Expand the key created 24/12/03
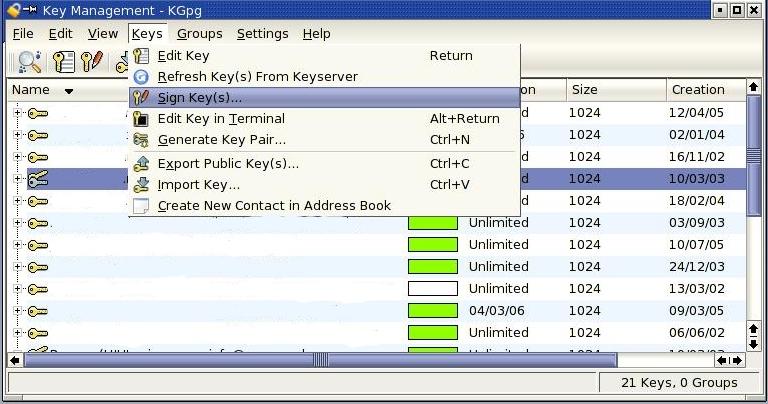This screenshot has height=404, width=768. tap(17, 267)
